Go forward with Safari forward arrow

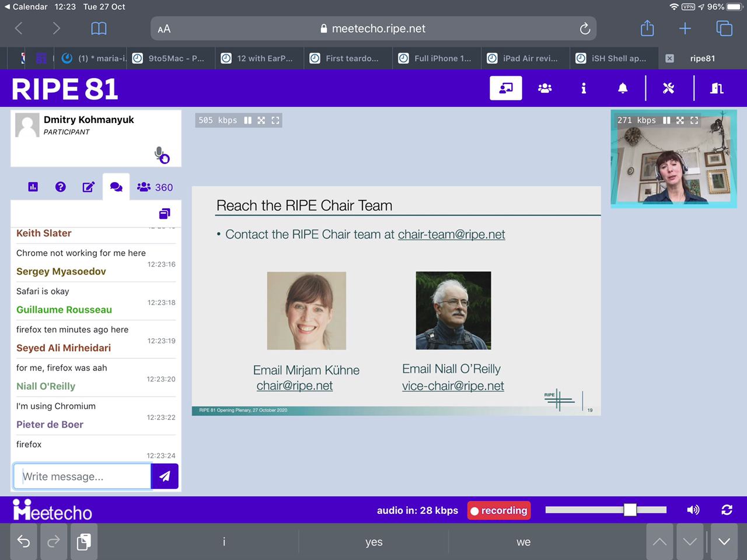coord(56,28)
